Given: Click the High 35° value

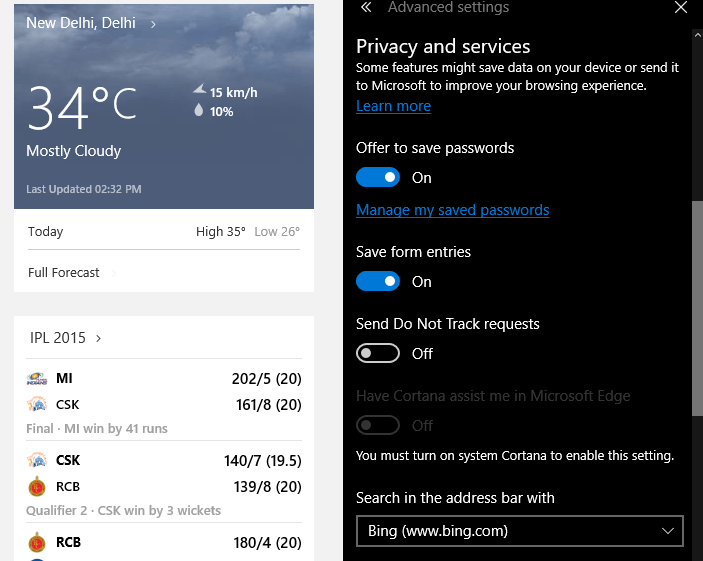Looking at the screenshot, I should coord(221,232).
